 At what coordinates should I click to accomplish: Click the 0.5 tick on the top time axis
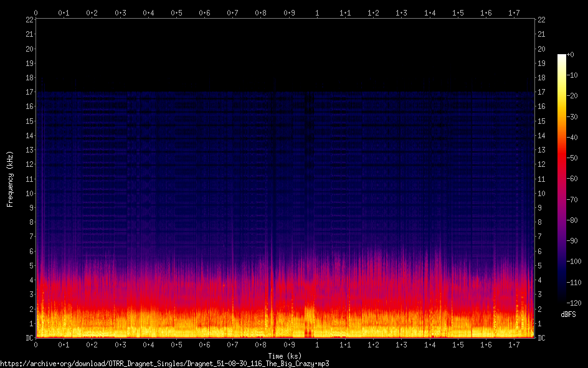tap(177, 12)
